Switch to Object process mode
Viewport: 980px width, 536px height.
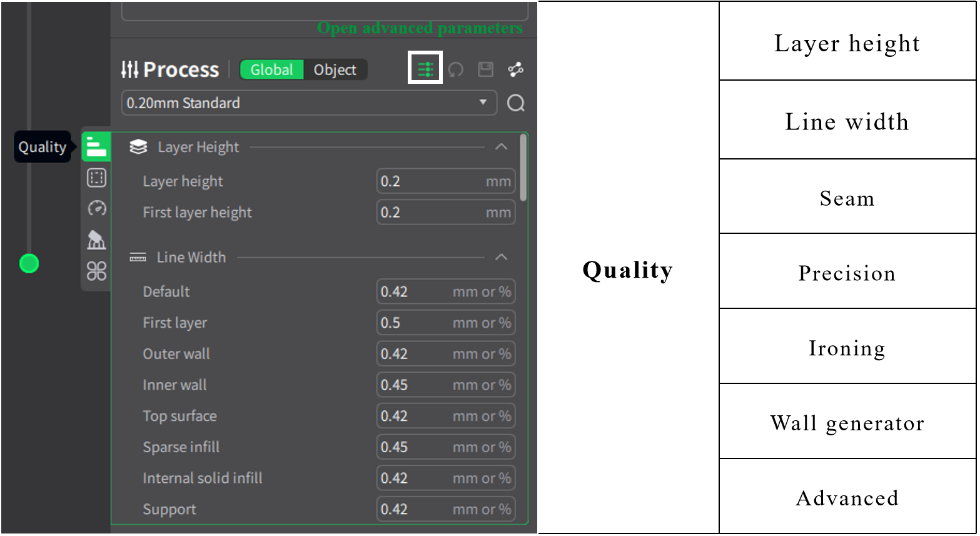pyautogui.click(x=335, y=69)
